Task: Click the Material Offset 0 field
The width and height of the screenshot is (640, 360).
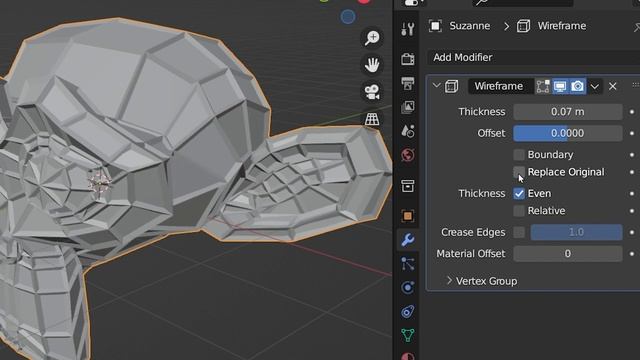Action: (x=568, y=253)
